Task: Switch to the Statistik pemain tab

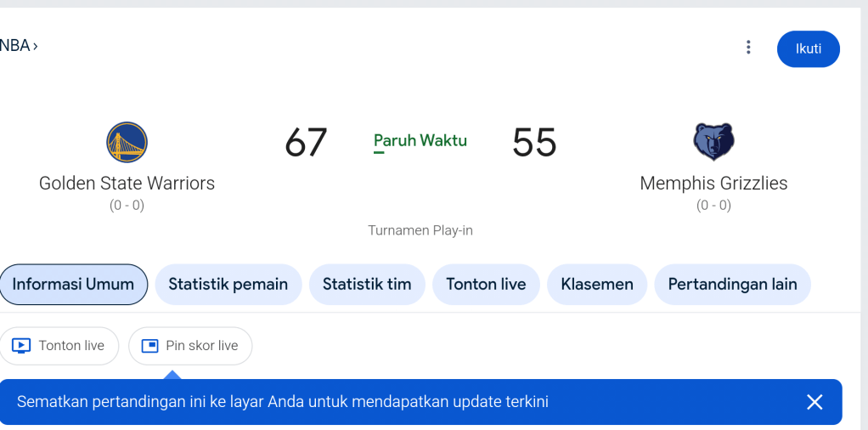Action: pyautogui.click(x=228, y=285)
